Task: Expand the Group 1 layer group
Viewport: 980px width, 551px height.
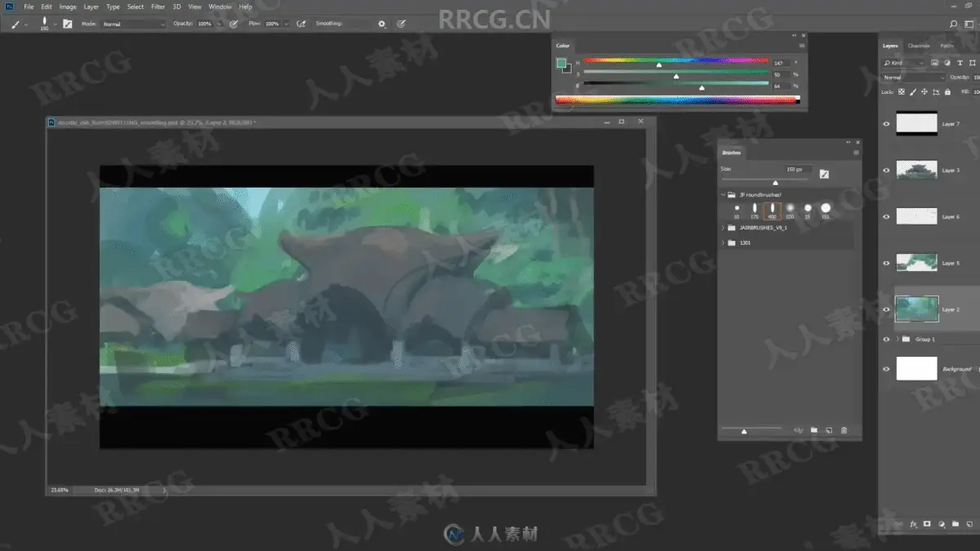Action: tap(898, 338)
